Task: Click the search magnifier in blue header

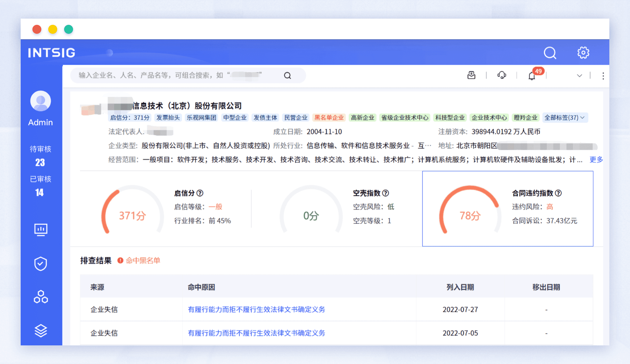Action: [x=550, y=53]
